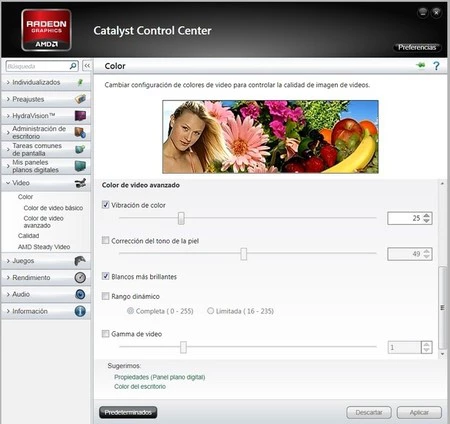Screen dimensions: 450x424
Task: Open the Preferencias menu
Action: point(417,47)
